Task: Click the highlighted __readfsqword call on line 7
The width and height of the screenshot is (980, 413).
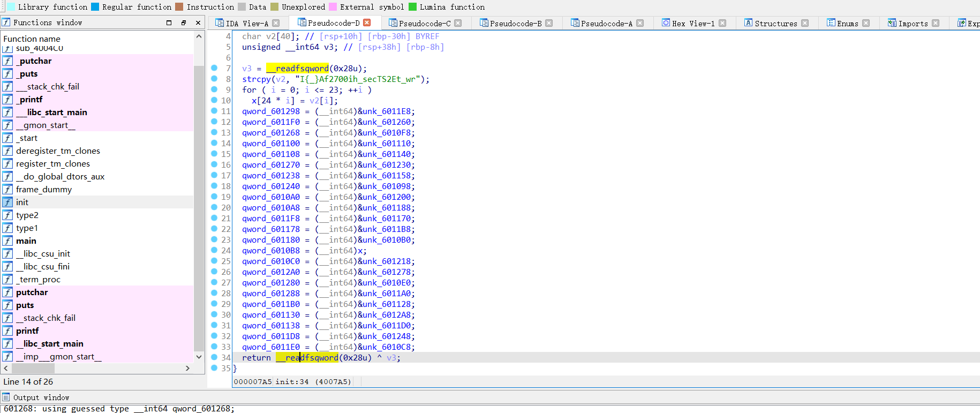Action: (297, 69)
